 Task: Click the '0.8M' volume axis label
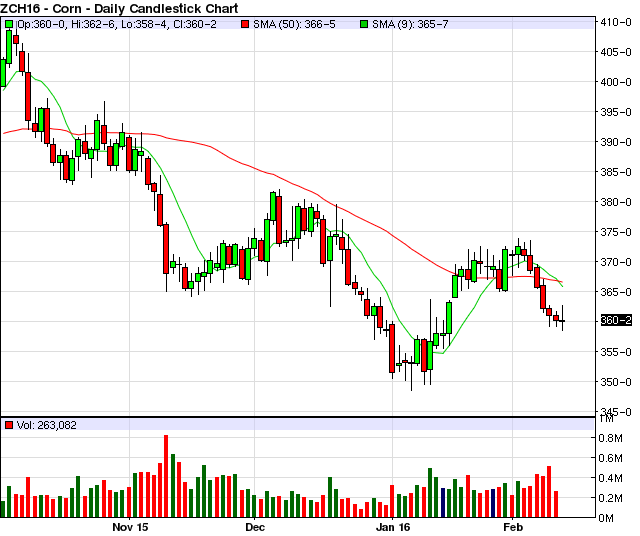[611, 438]
